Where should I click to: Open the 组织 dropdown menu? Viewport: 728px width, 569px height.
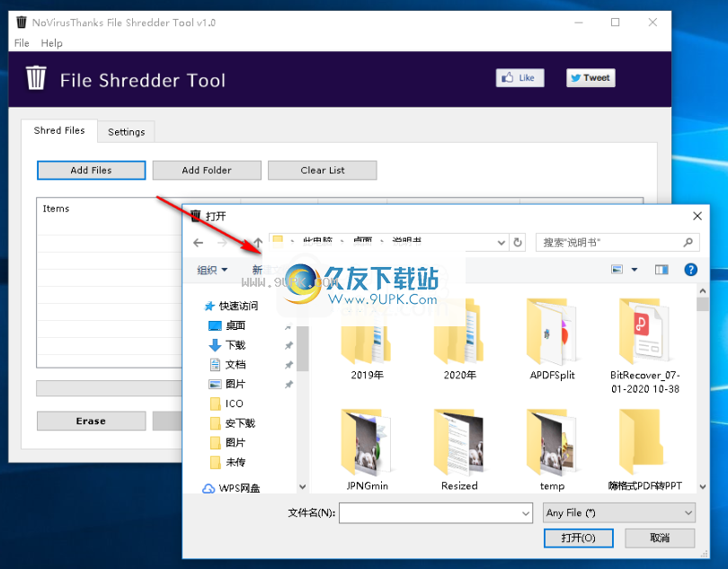coord(212,270)
